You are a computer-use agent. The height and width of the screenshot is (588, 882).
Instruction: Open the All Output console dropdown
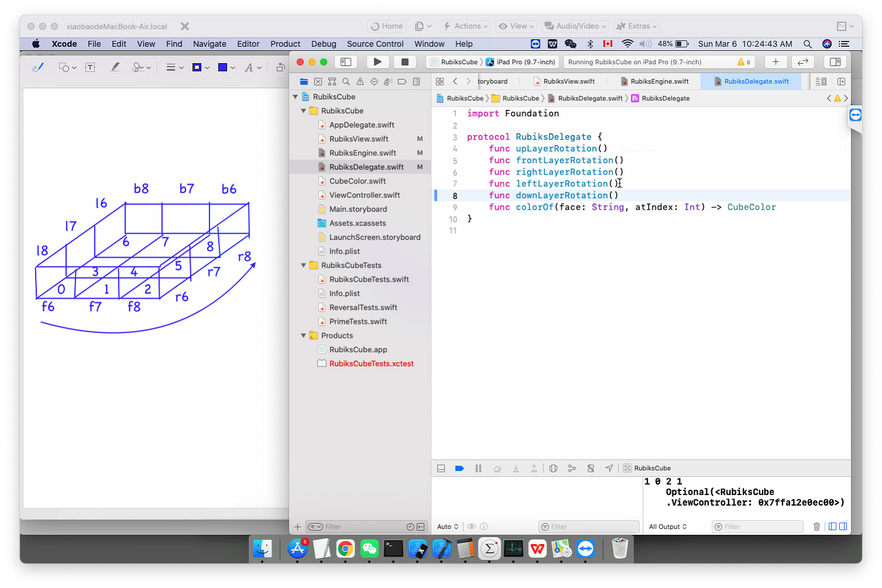coord(668,527)
